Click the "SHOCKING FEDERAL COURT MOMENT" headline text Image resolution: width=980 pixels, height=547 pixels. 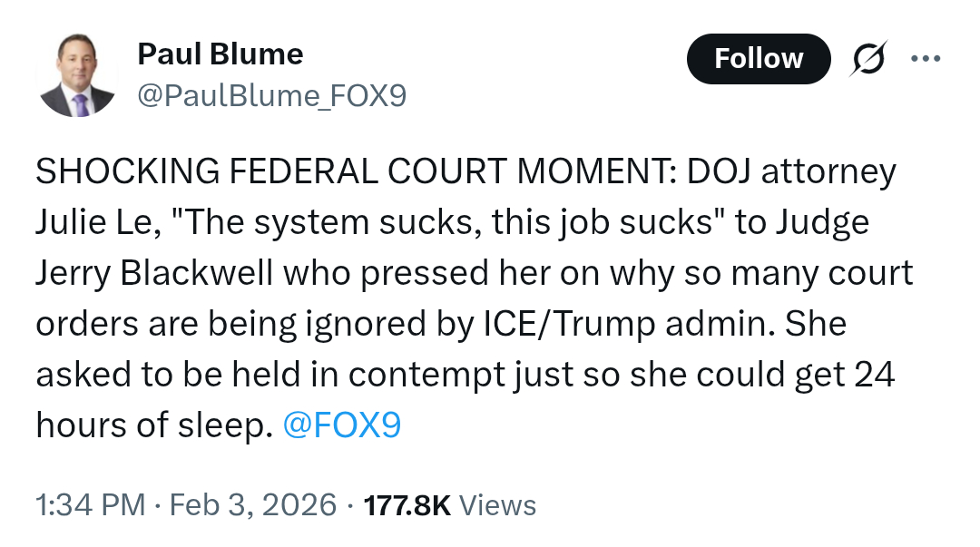[351, 171]
